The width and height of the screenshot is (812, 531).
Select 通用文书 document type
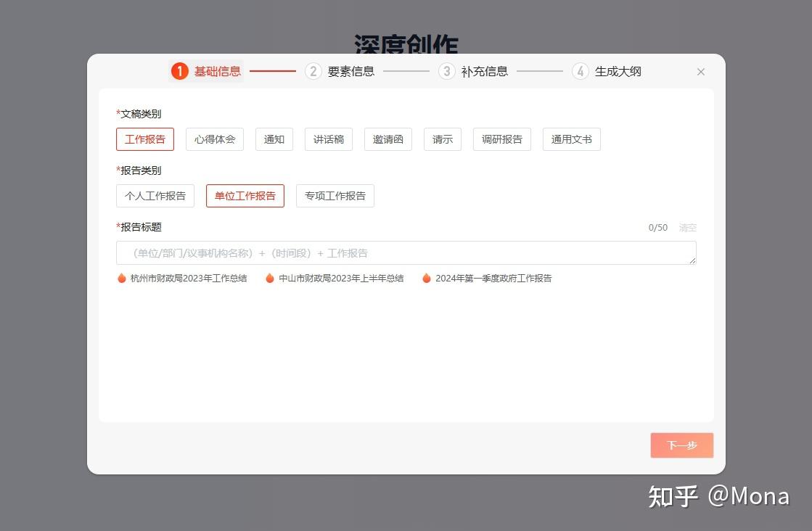pos(572,139)
